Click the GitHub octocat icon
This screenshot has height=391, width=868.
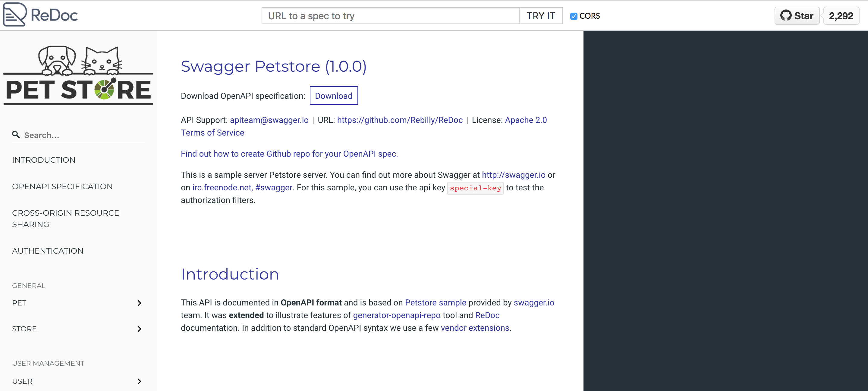pos(786,15)
